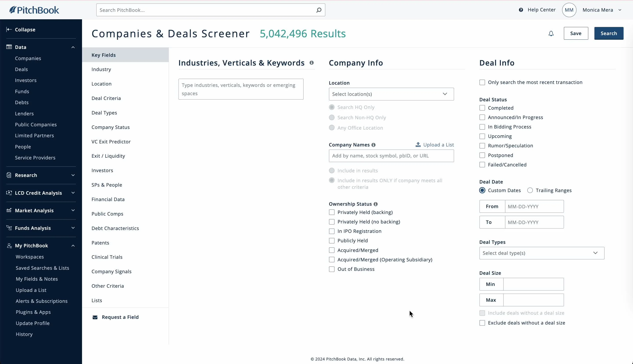Expand the Research section chevron
The image size is (633, 364).
73,175
